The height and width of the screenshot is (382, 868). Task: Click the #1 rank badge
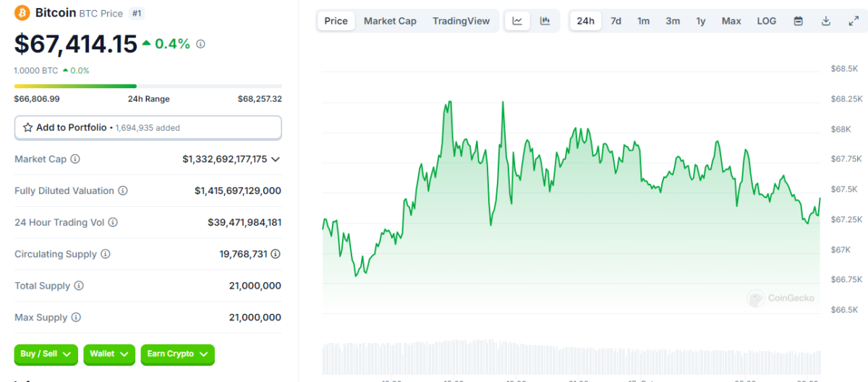(137, 14)
